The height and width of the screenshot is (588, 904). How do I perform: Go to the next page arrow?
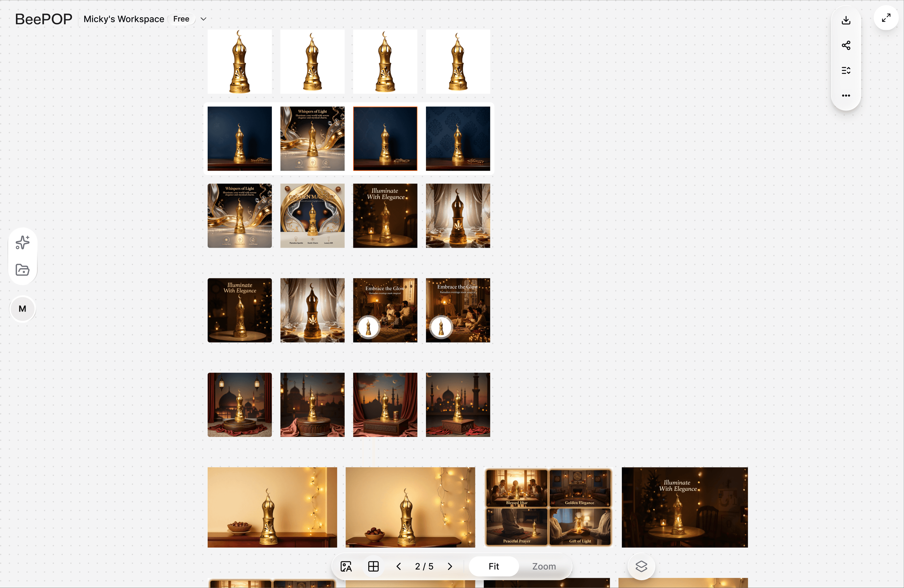450,566
